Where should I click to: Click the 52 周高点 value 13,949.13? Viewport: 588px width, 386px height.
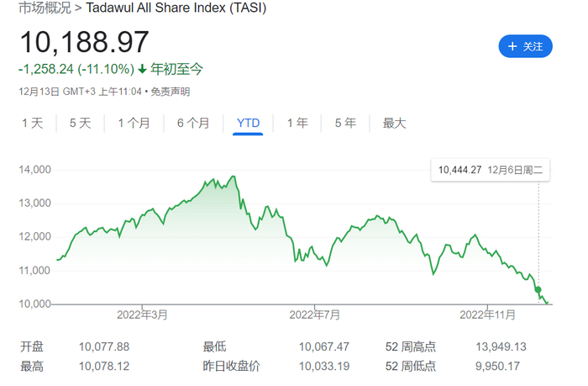[501, 346]
